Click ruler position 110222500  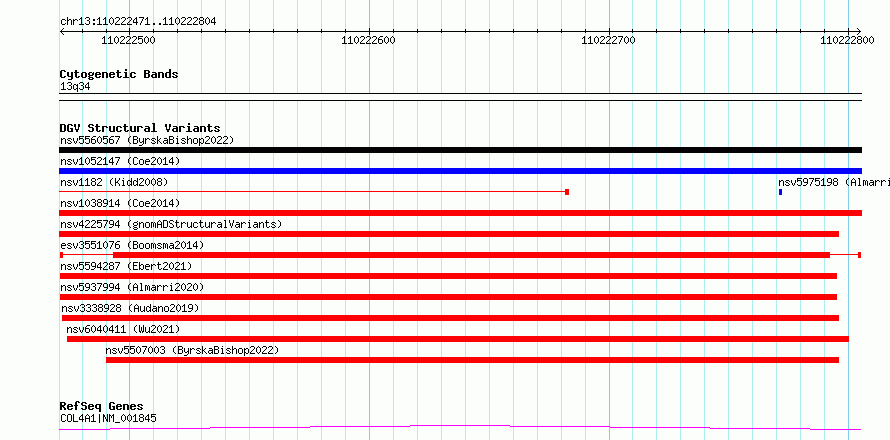coord(128,40)
